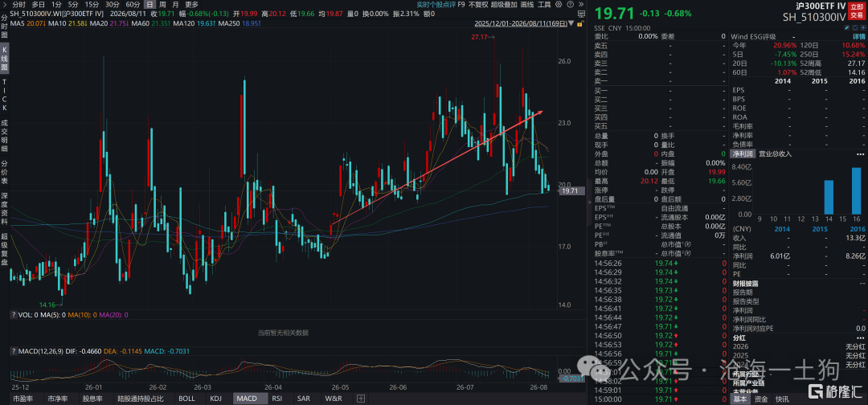
Task: Open the date range dropdown arrow
Action: [x=571, y=24]
